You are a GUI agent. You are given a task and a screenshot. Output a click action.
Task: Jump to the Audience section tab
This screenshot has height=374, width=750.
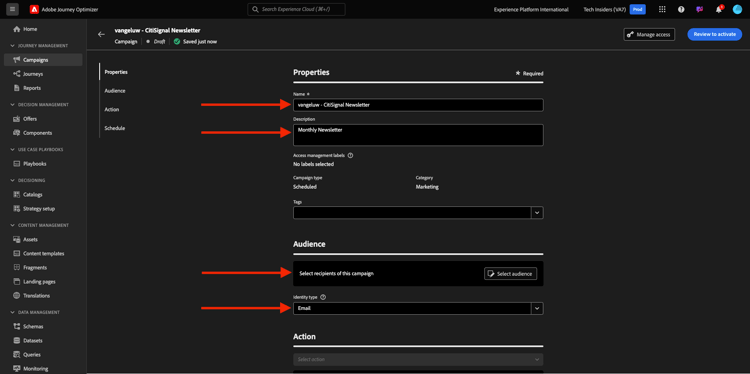coord(115,90)
